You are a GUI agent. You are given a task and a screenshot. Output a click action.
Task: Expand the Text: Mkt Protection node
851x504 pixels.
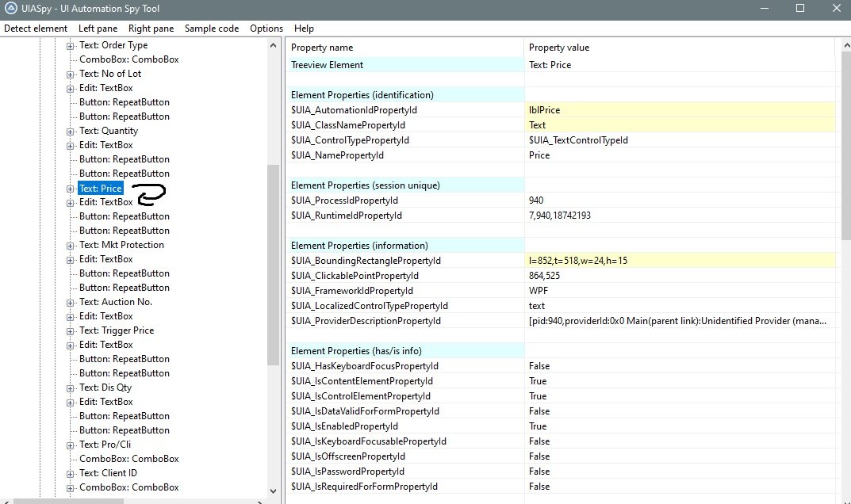tap(70, 246)
